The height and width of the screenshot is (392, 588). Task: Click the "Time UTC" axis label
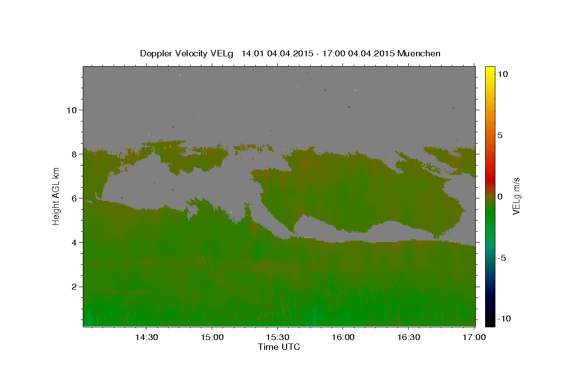(279, 347)
